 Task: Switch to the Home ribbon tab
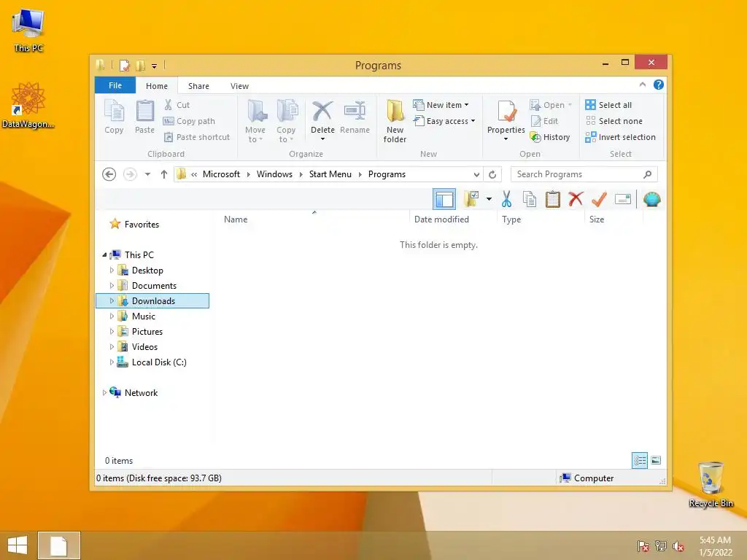[x=157, y=86]
